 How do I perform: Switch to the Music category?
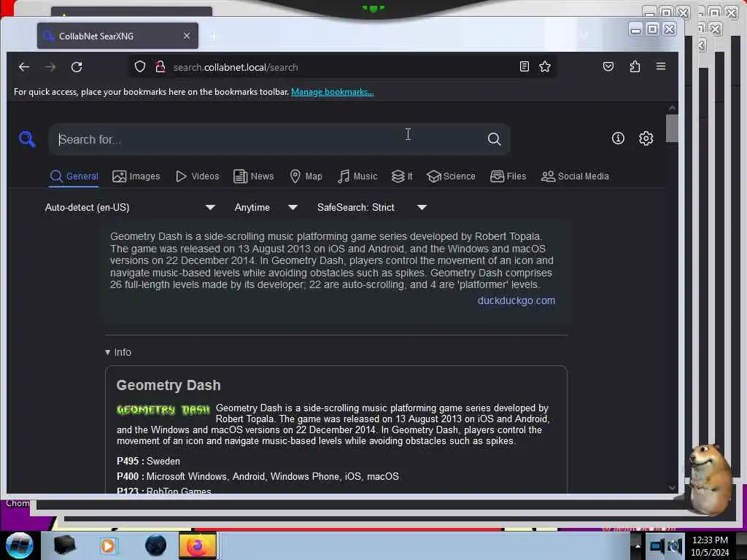(x=357, y=176)
